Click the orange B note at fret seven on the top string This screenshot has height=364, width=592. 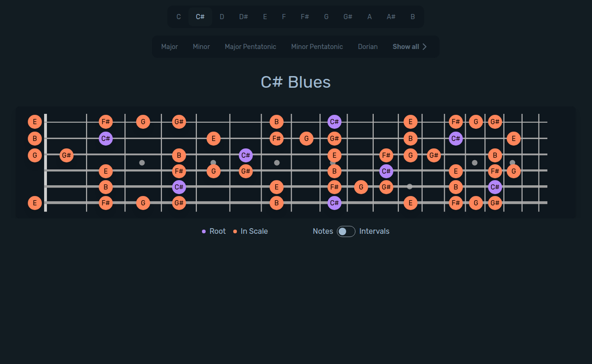tap(277, 122)
